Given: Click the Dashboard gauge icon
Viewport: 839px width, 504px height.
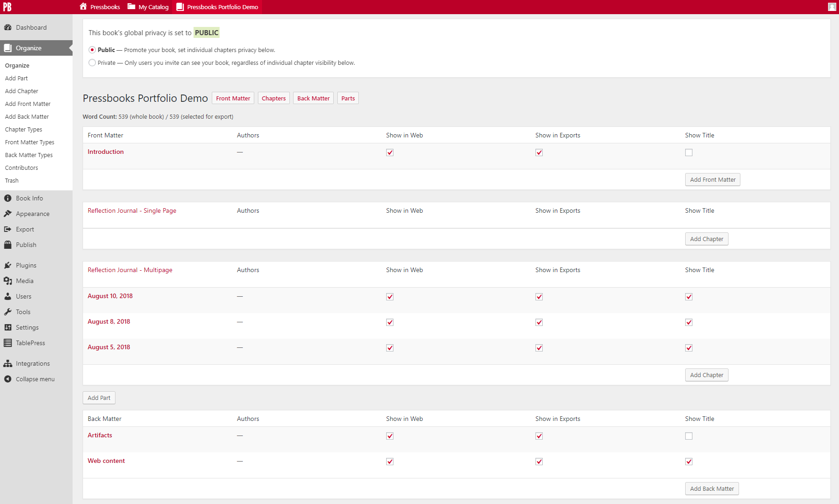Looking at the screenshot, I should point(8,27).
